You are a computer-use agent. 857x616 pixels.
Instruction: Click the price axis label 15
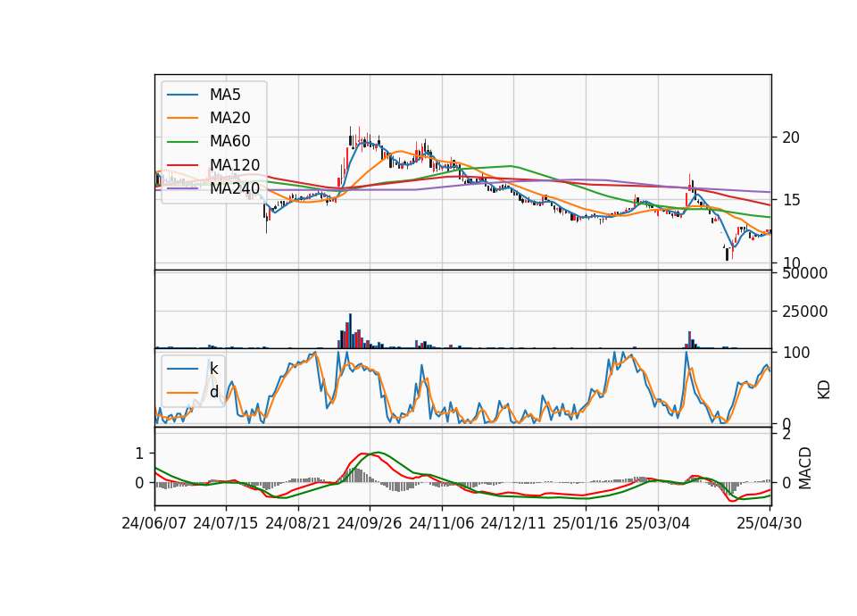(791, 200)
